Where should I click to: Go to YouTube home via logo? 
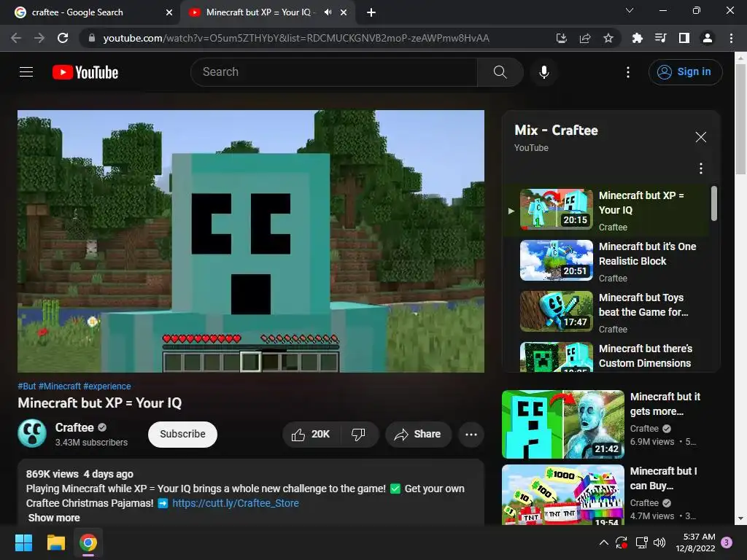[85, 72]
